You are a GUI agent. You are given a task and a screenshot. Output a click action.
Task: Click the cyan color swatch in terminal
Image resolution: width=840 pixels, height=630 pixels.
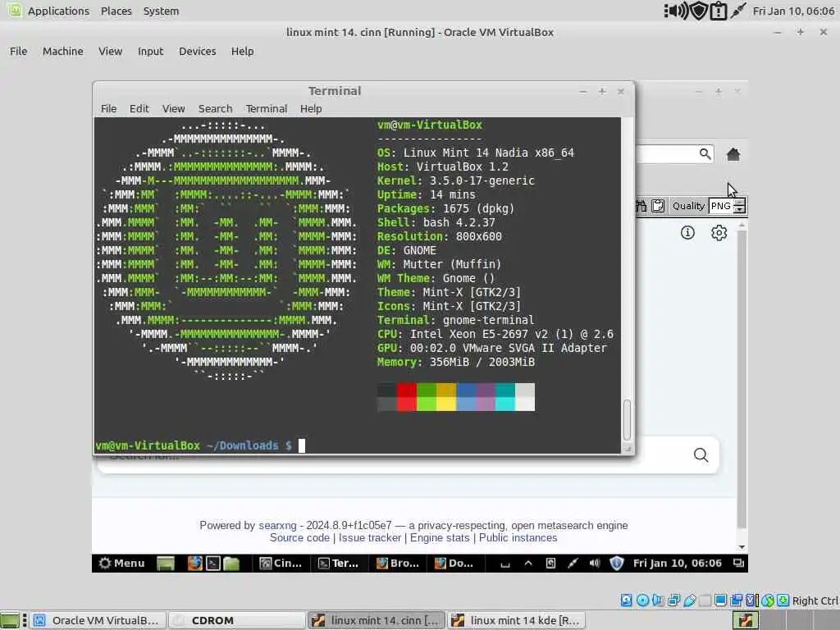pos(505,397)
